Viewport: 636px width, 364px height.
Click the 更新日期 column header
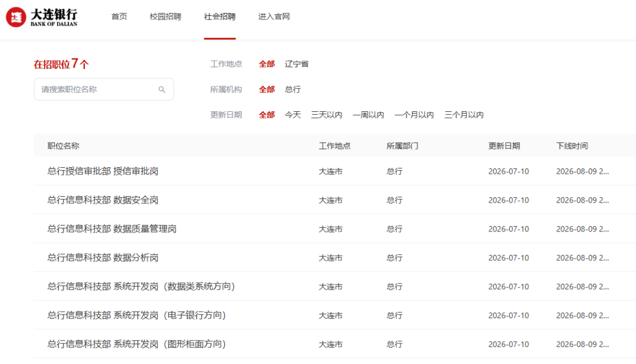(504, 146)
